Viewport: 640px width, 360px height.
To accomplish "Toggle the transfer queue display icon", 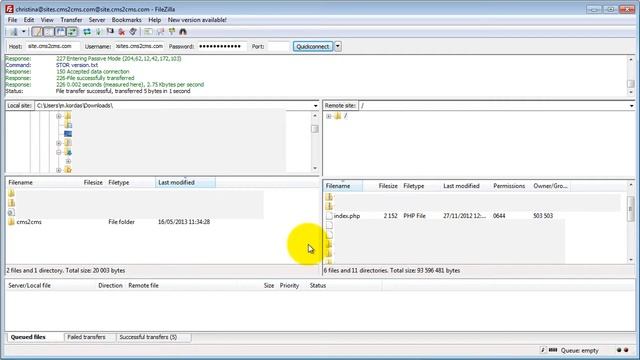I will pos(72,32).
